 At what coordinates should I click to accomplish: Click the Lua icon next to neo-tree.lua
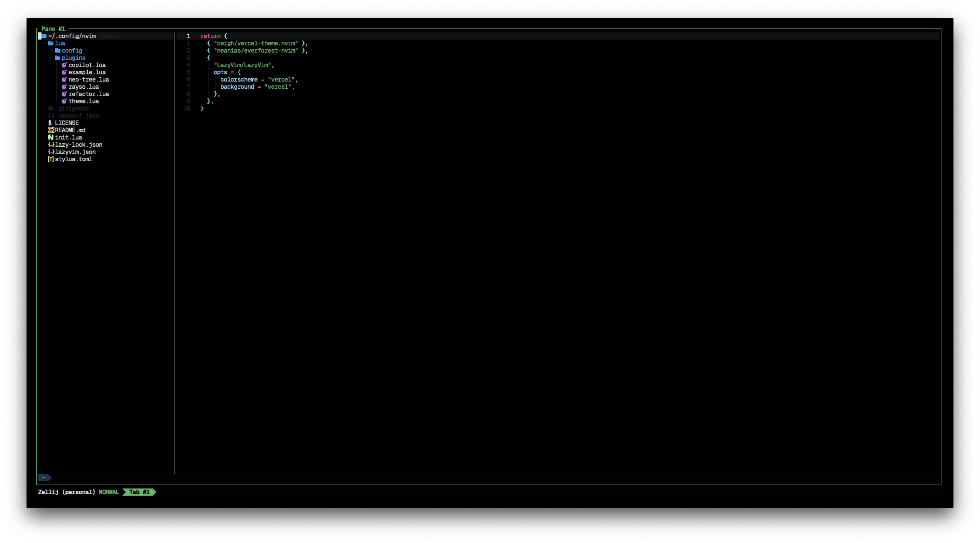64,80
